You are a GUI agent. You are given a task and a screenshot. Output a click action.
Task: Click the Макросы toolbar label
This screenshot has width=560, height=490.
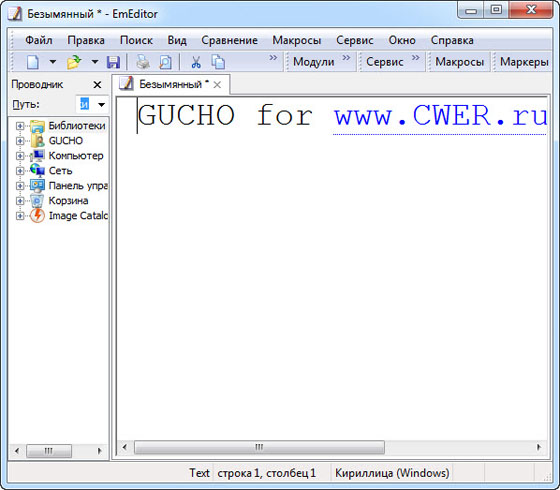click(460, 62)
